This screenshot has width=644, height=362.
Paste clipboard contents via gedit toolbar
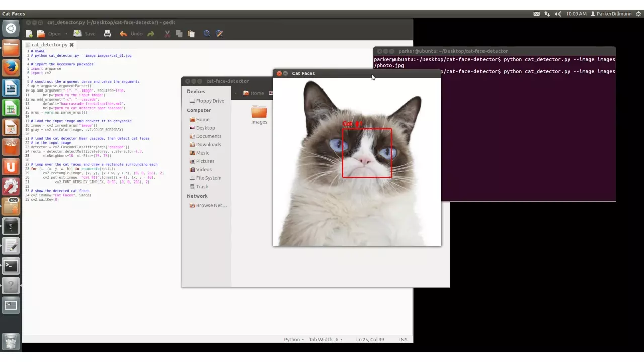(191, 33)
